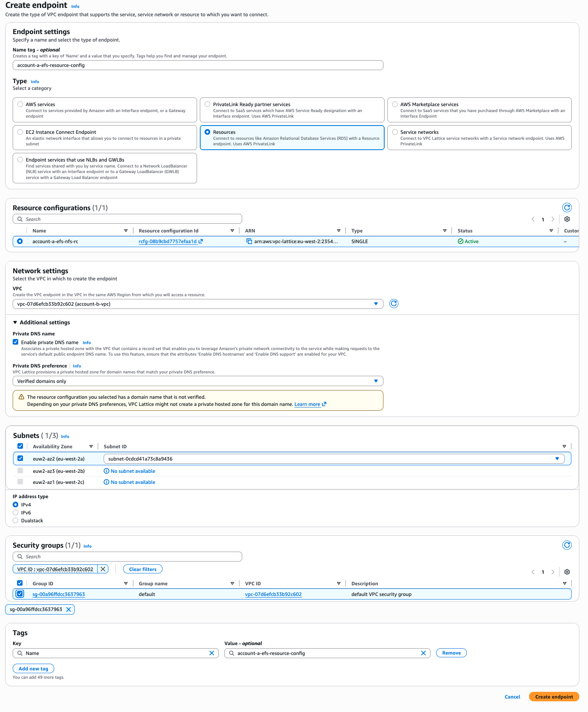This screenshot has height=712, width=588.
Task: Uncheck Enable private DNS name
Action: coord(15,342)
